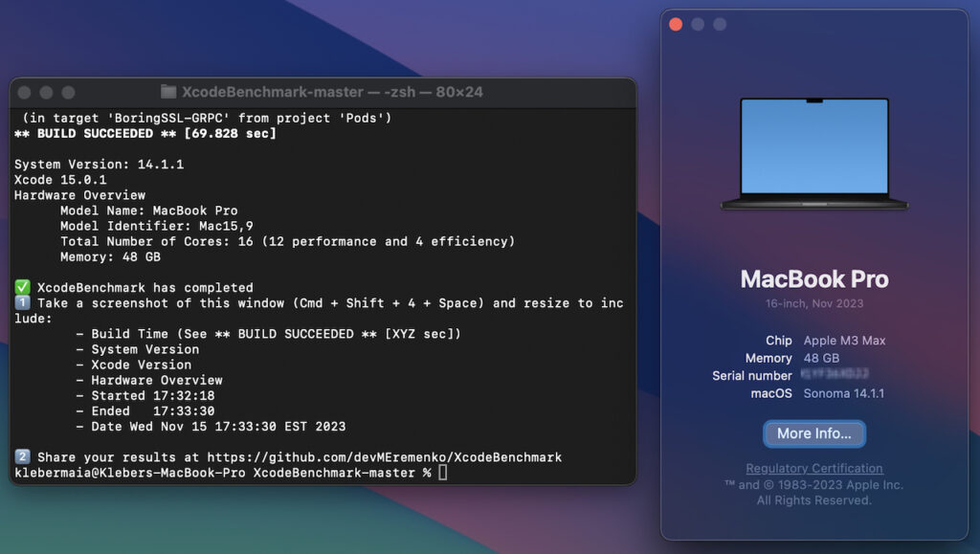Click the red close button on the About window
This screenshot has width=980, height=554.
point(678,22)
